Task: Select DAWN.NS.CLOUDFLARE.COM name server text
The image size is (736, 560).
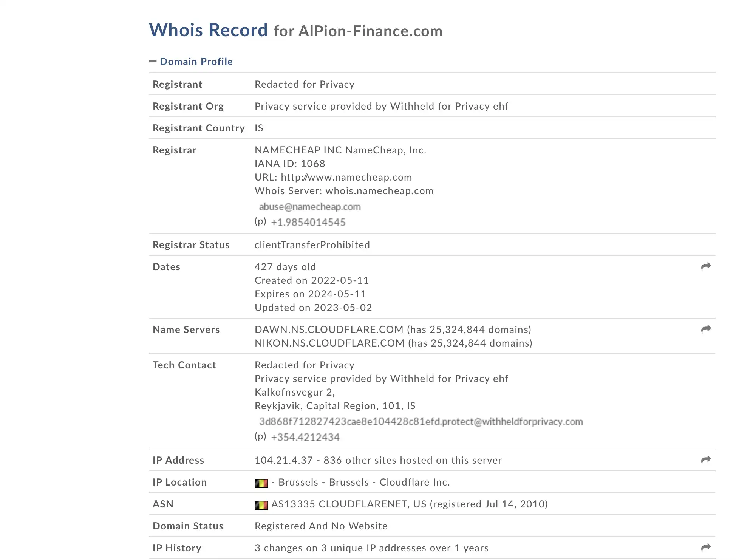Action: 329,330
